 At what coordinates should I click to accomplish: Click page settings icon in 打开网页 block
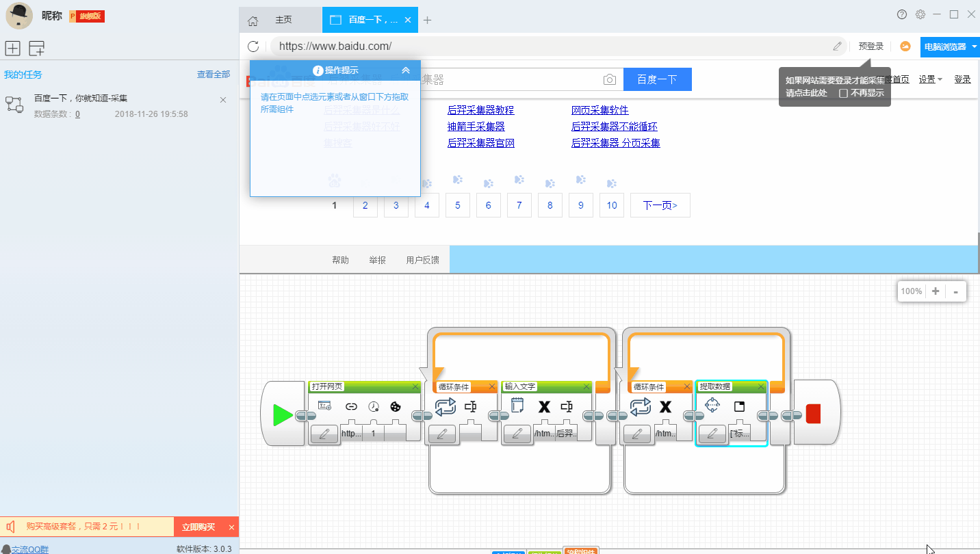tap(324, 406)
